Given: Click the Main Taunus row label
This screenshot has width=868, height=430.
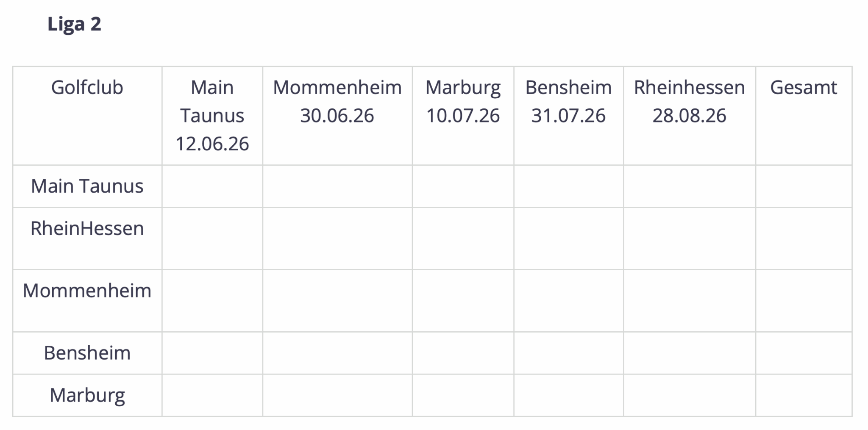Looking at the screenshot, I should tap(87, 186).
